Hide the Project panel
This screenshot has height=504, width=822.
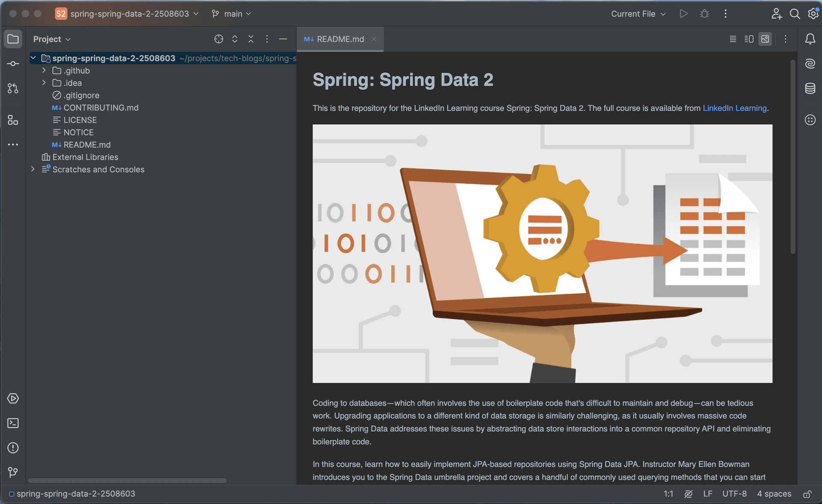click(283, 39)
